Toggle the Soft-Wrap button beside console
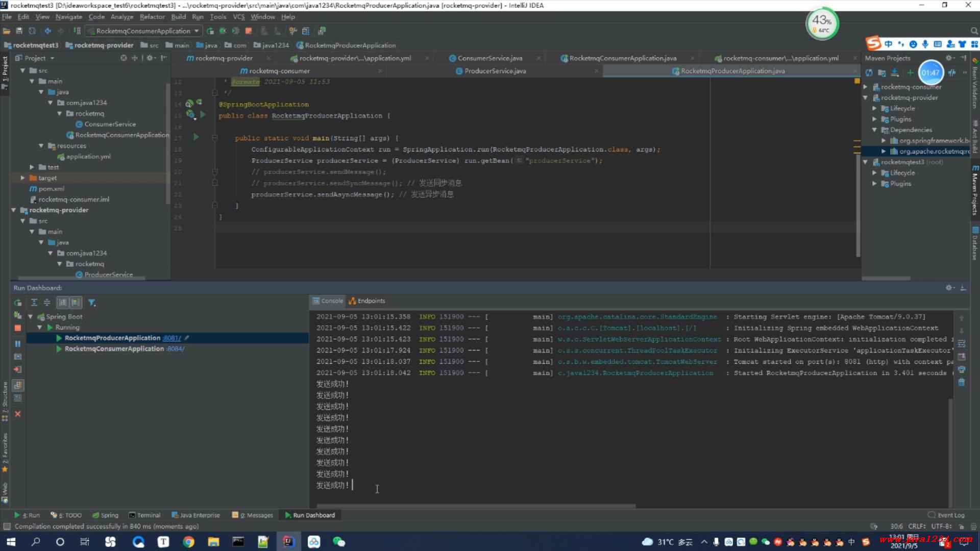The width and height of the screenshot is (980, 551). coord(962,344)
